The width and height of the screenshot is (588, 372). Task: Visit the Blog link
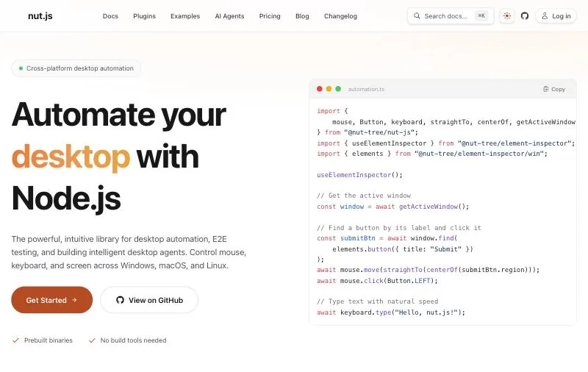point(302,16)
